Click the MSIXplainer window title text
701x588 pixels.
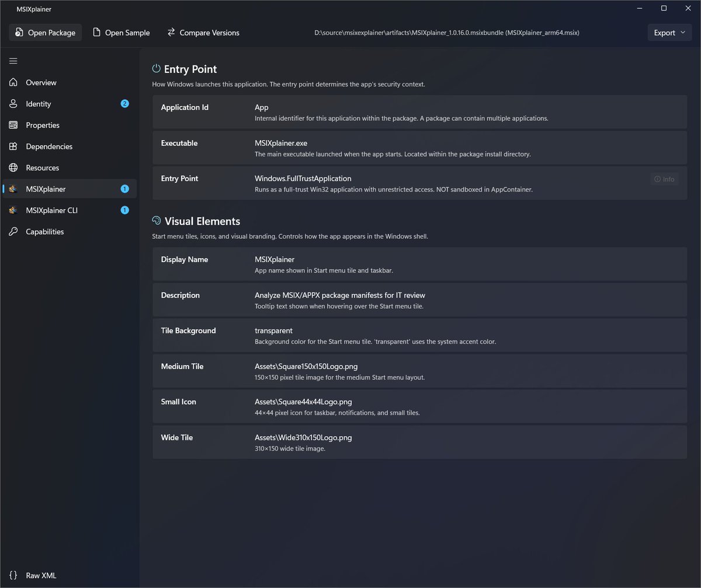pyautogui.click(x=34, y=9)
